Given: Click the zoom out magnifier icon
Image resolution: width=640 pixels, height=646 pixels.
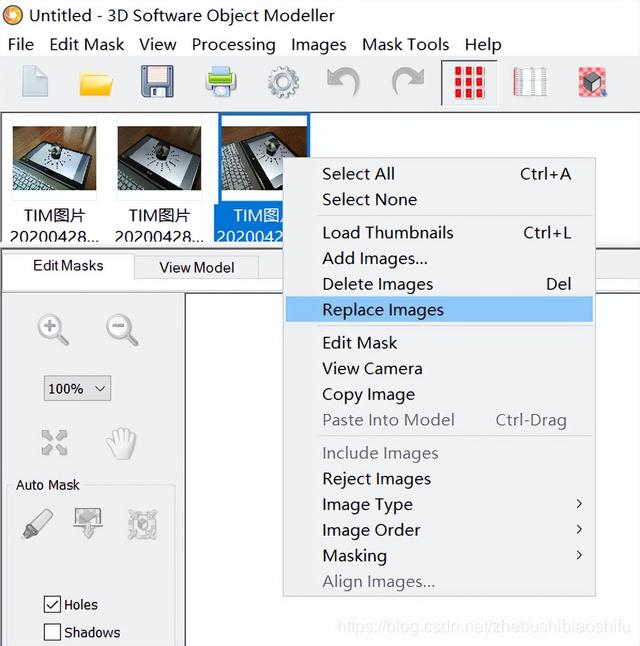Looking at the screenshot, I should pos(122,329).
